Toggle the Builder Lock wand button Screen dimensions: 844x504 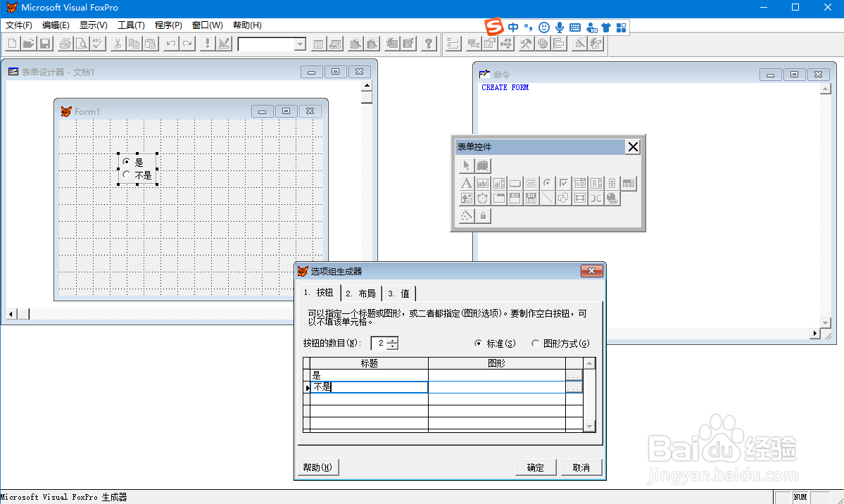point(466,216)
